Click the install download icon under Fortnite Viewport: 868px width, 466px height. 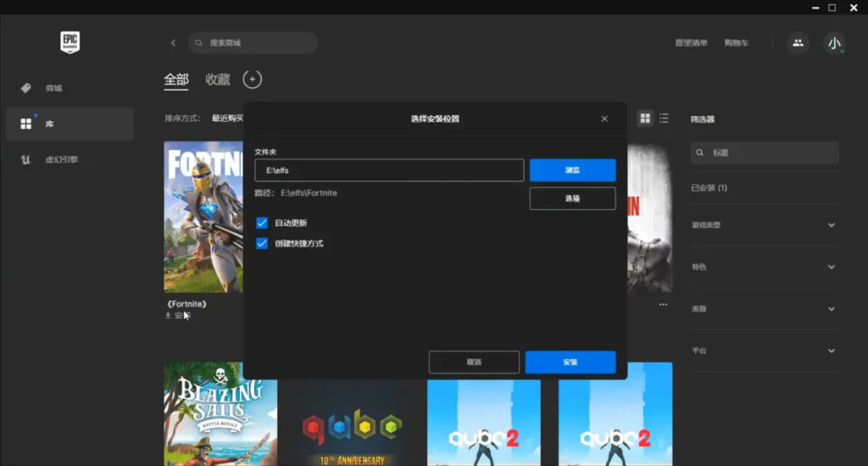pos(168,315)
